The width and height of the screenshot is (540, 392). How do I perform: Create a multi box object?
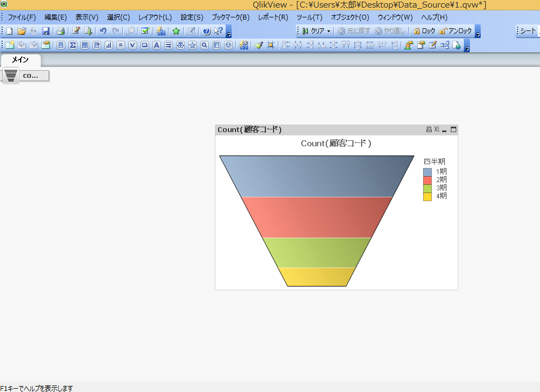97,45
